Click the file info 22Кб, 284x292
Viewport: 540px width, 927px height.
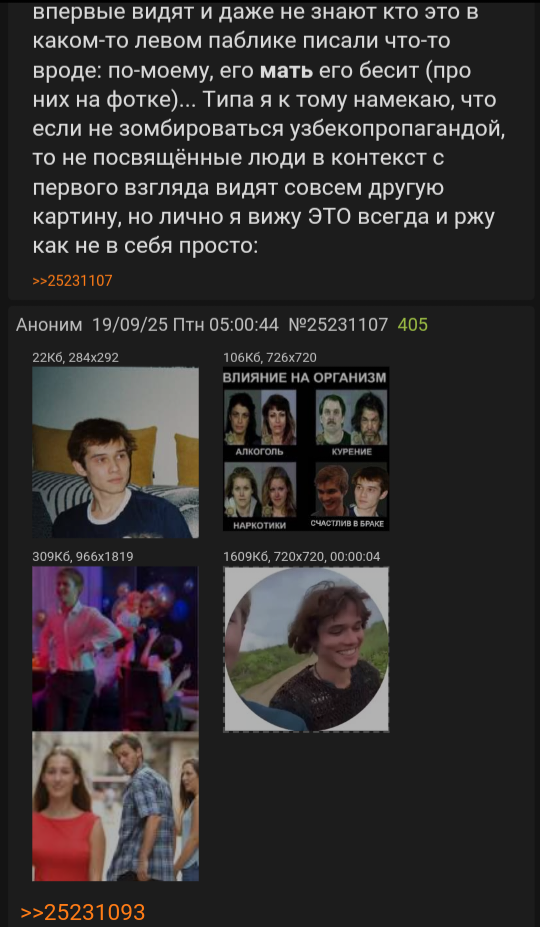tap(75, 357)
